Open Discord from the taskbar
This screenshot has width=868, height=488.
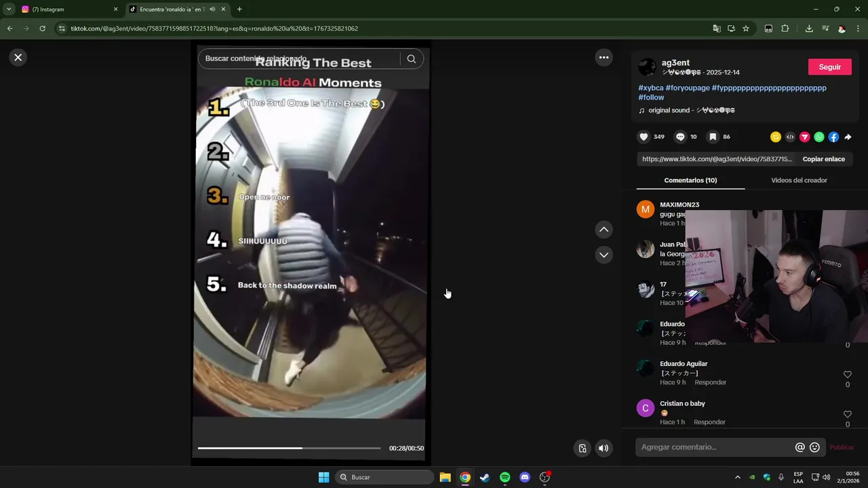(x=524, y=477)
